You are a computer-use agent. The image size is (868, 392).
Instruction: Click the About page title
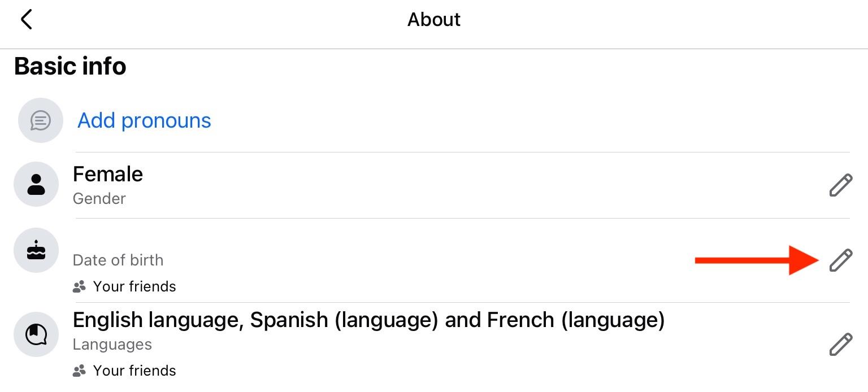point(434,20)
